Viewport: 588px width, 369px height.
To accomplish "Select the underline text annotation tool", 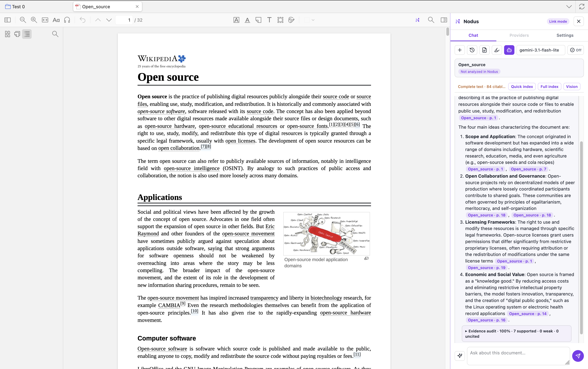I will pyautogui.click(x=247, y=20).
